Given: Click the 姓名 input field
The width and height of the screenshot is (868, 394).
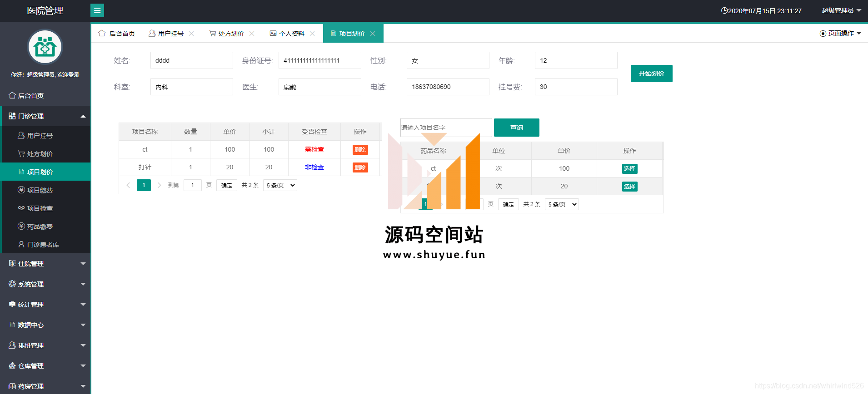Looking at the screenshot, I should (191, 60).
